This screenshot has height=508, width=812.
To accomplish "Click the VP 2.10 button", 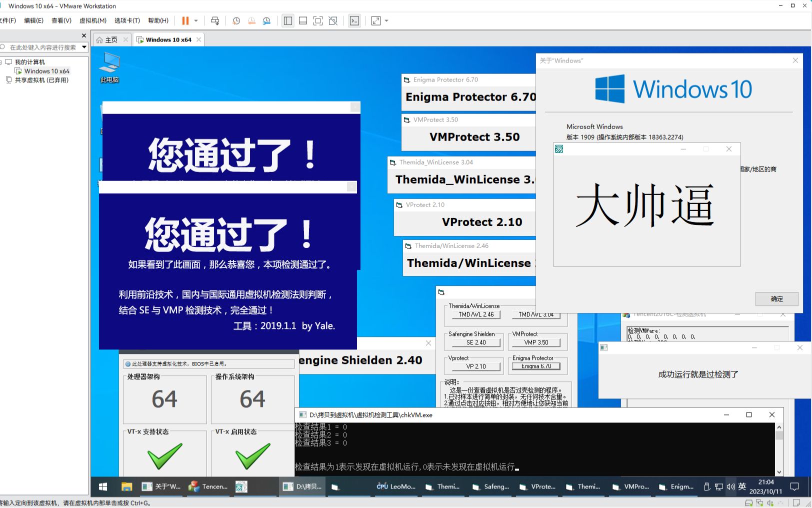I will pos(476,366).
